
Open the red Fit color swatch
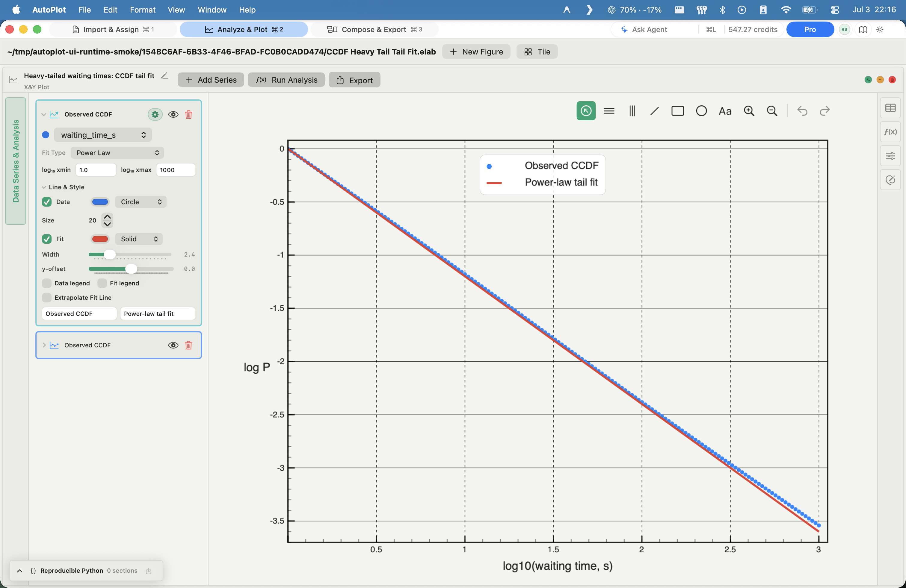point(100,239)
